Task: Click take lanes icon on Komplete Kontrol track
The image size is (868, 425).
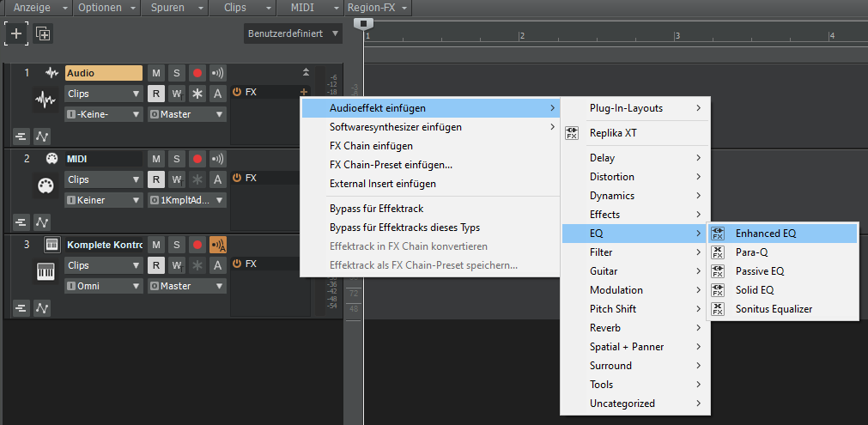Action: coord(21,308)
